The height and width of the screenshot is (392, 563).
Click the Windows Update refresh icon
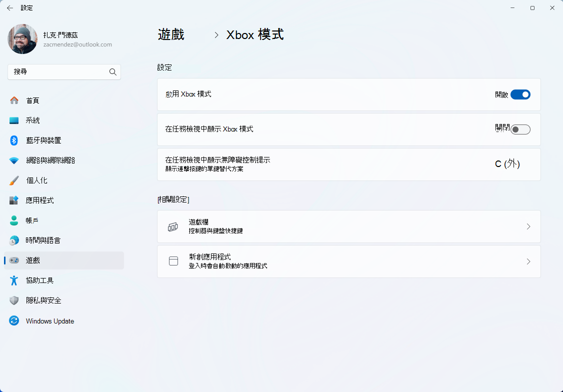pos(14,321)
